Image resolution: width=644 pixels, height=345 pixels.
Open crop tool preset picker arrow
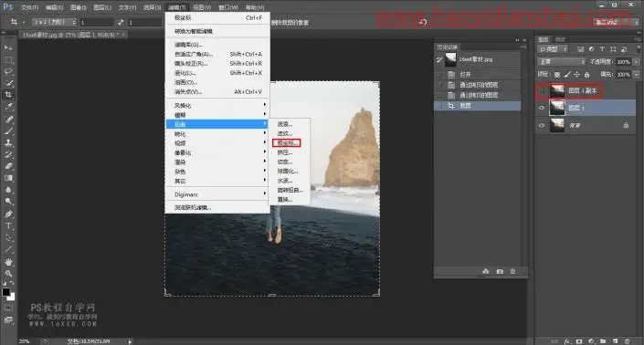coord(24,22)
